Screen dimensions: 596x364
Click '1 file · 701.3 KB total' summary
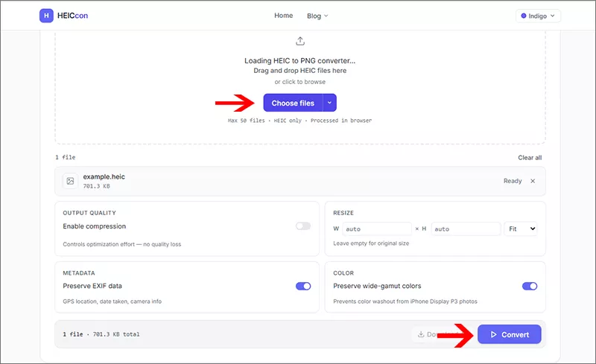(101, 334)
